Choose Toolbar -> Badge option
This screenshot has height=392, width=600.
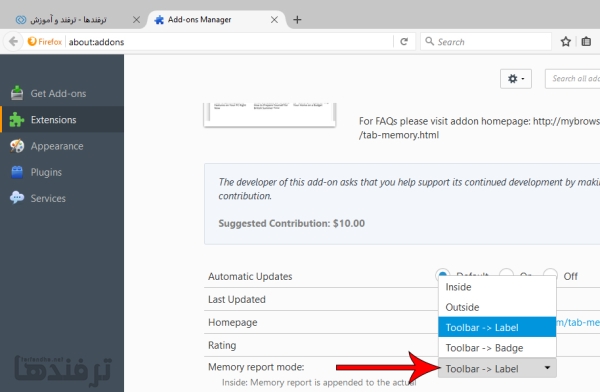(x=497, y=348)
